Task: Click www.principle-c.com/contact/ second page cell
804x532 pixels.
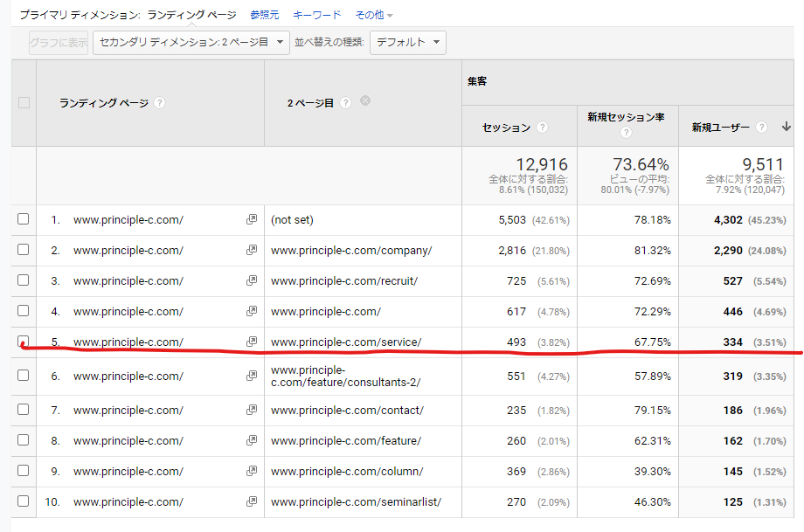Action: [347, 410]
